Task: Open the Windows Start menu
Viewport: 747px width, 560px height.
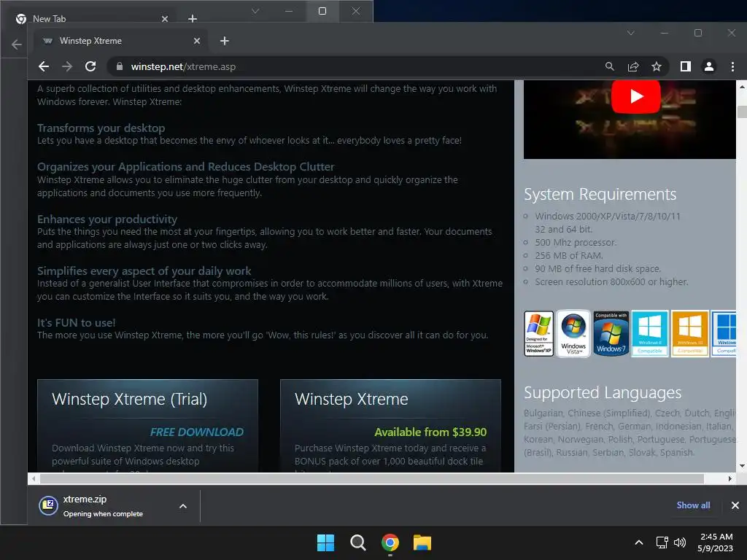Action: [x=326, y=542]
